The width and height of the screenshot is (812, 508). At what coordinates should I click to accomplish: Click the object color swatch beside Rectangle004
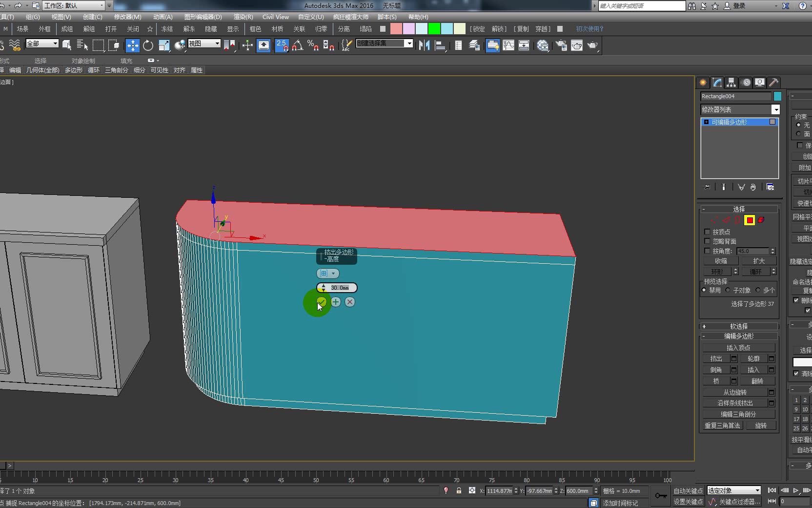click(x=777, y=96)
